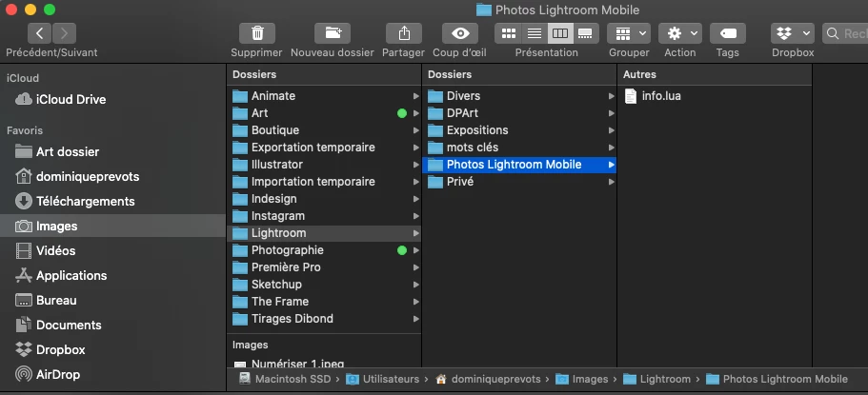Select the Tirages Dibond folder
868x395 pixels.
pos(324,319)
